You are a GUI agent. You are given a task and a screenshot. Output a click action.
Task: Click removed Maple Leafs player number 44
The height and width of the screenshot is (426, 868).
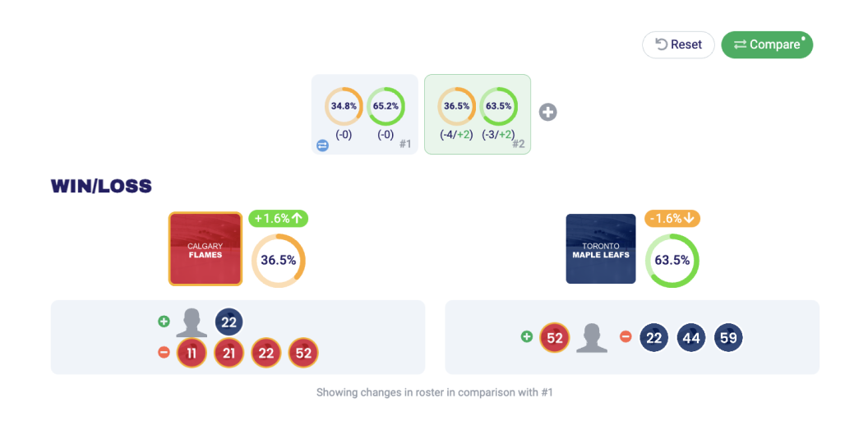(691, 337)
